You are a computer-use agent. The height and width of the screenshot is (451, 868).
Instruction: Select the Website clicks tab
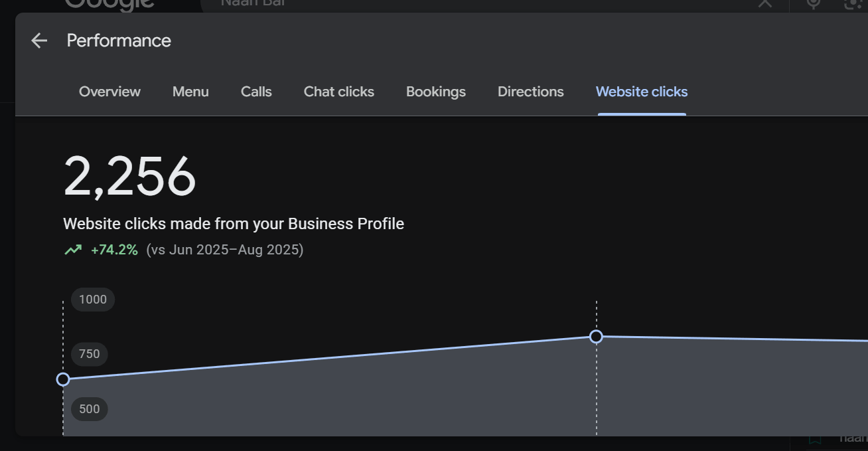pos(642,92)
